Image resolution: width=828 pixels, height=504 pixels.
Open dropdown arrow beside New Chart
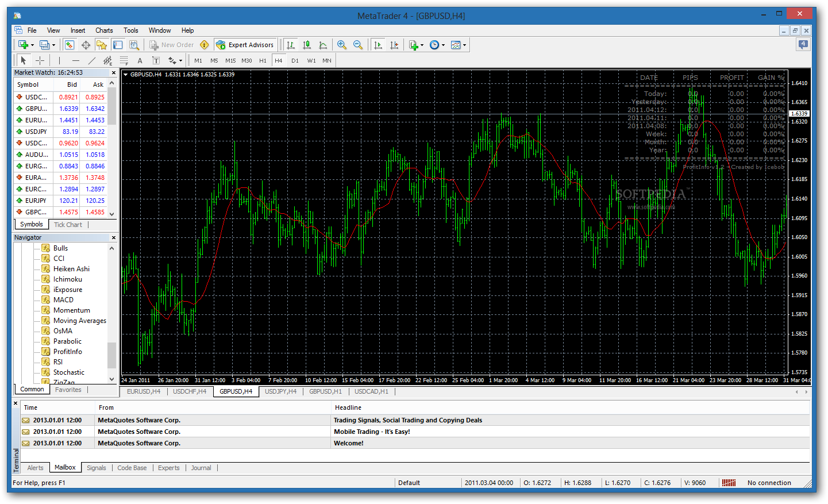pos(32,45)
